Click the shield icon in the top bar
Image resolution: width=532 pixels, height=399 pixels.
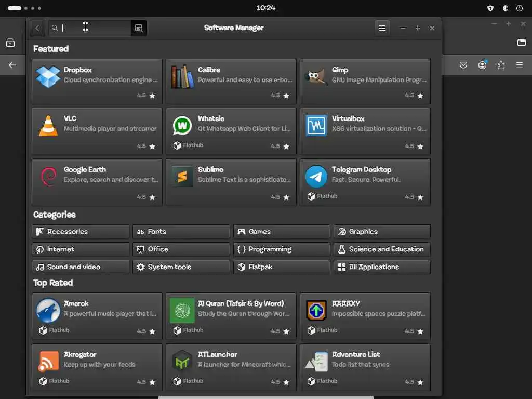click(x=490, y=8)
